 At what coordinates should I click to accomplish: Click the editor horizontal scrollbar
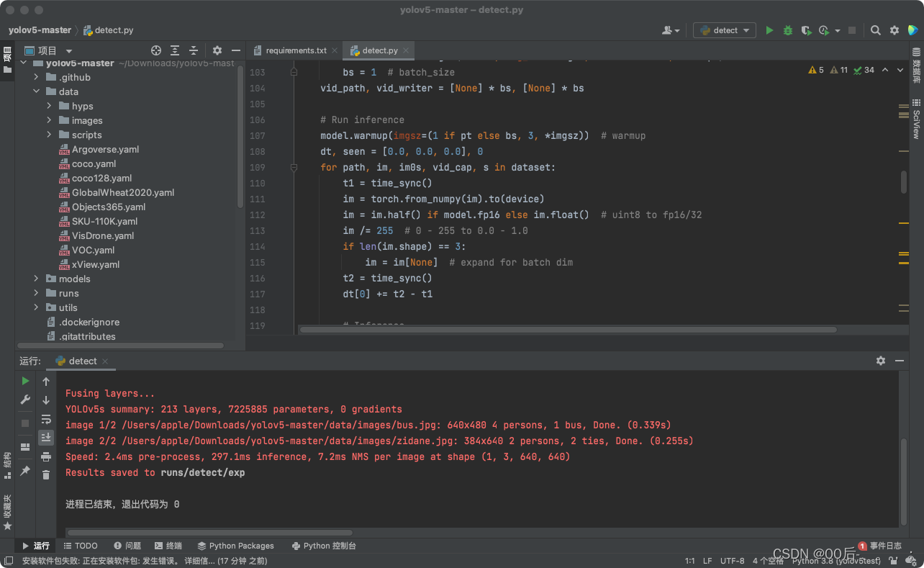coord(569,330)
